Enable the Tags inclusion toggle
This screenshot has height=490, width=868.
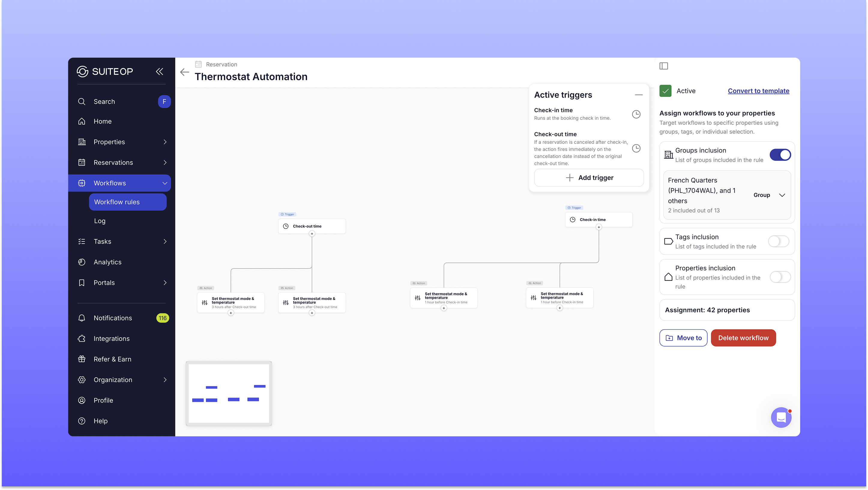click(778, 241)
